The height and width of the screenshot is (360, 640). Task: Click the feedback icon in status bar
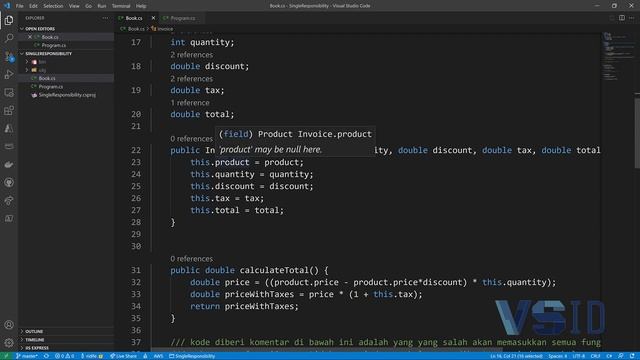621,356
